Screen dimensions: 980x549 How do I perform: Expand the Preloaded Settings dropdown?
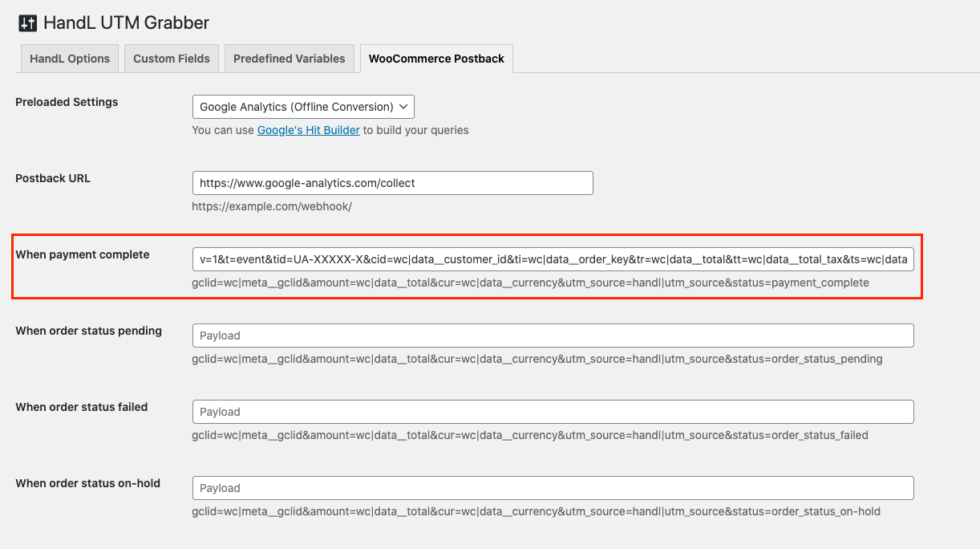tap(303, 107)
